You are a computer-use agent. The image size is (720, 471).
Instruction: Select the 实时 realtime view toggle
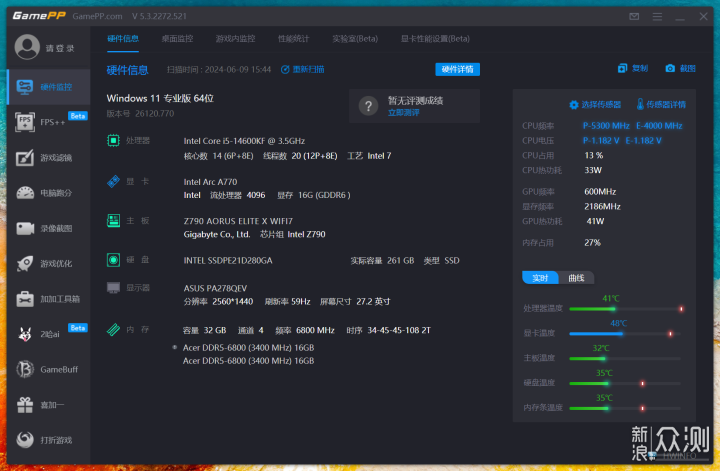click(x=540, y=278)
